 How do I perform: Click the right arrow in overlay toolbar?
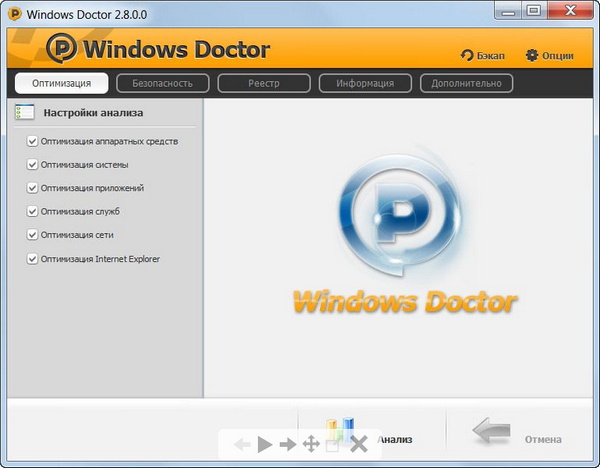[x=288, y=444]
